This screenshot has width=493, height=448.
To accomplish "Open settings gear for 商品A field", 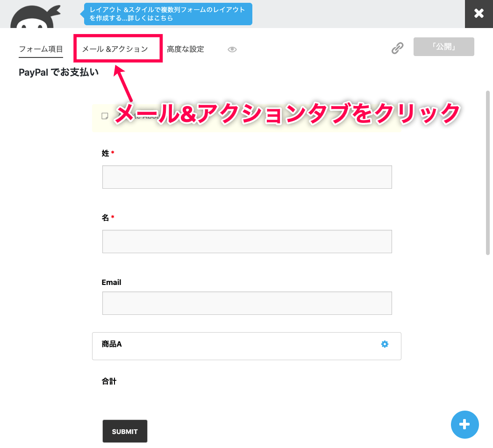I will pyautogui.click(x=385, y=344).
